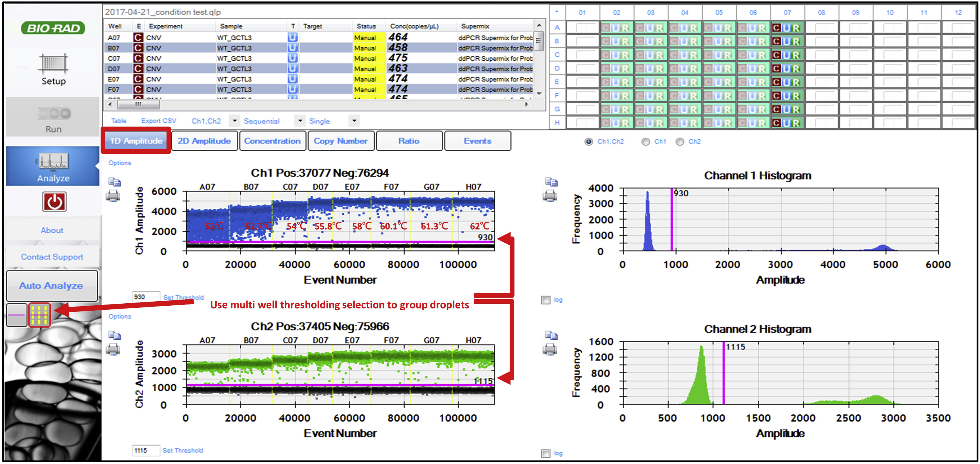Open the Concentration tab

click(272, 141)
